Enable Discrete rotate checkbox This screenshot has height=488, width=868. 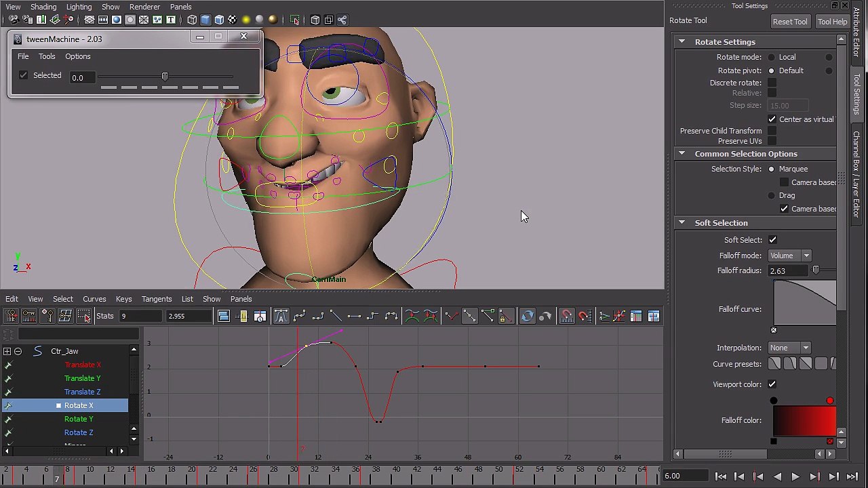[x=772, y=83]
